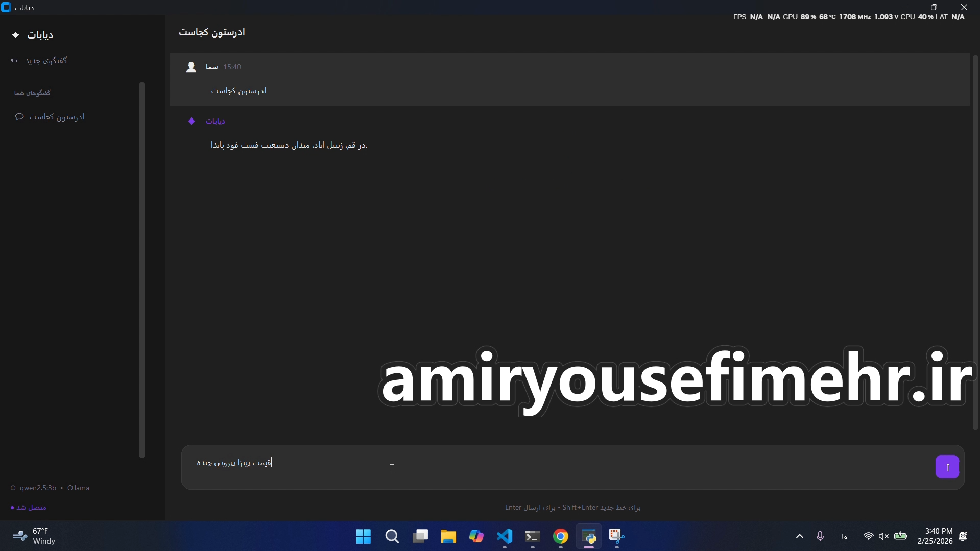The width and height of the screenshot is (980, 551).
Task: Switch to Google Chrome on the taskbar
Action: click(x=561, y=536)
